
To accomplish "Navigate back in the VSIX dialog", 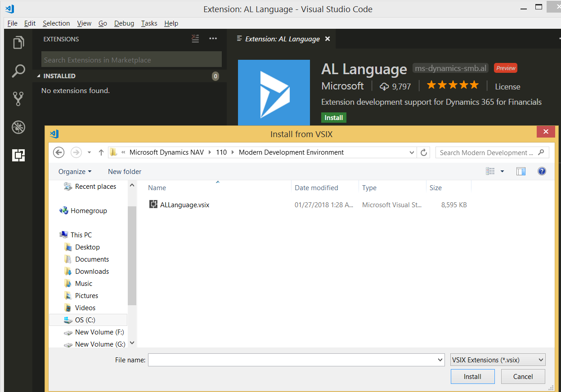I will point(58,152).
